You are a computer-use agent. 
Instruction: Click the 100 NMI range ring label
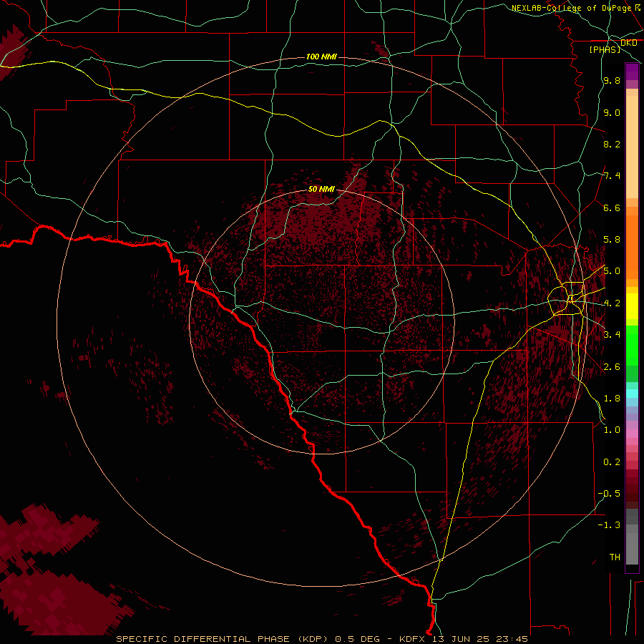321,57
